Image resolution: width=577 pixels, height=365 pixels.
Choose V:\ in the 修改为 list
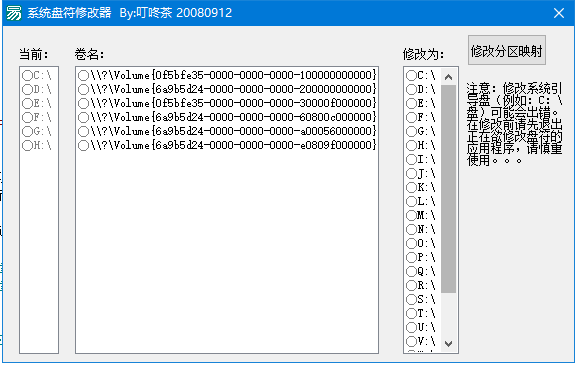(x=421, y=341)
